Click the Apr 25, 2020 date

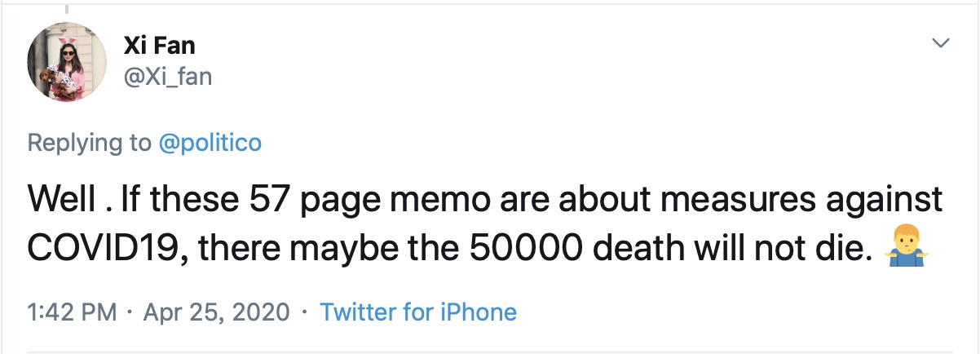pyautogui.click(x=216, y=312)
